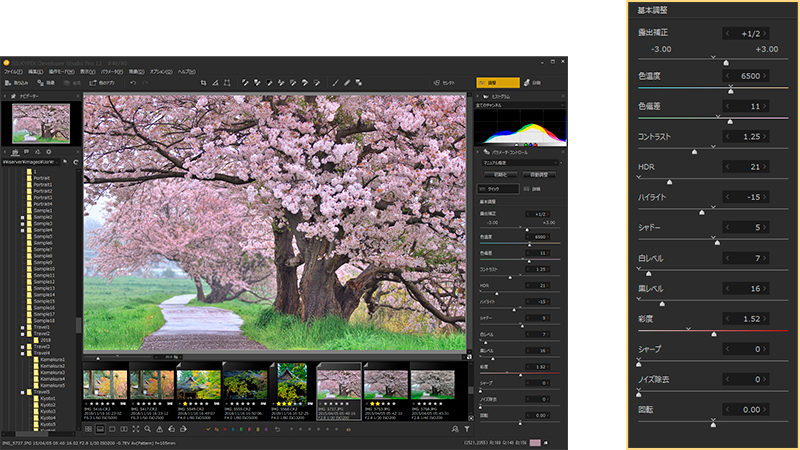Click the funnel filter icon
Viewport: 800px width, 450px height.
tap(467, 430)
